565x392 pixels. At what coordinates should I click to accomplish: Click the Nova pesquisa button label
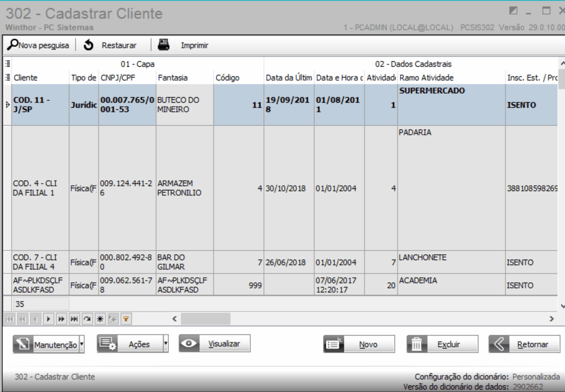tap(44, 46)
